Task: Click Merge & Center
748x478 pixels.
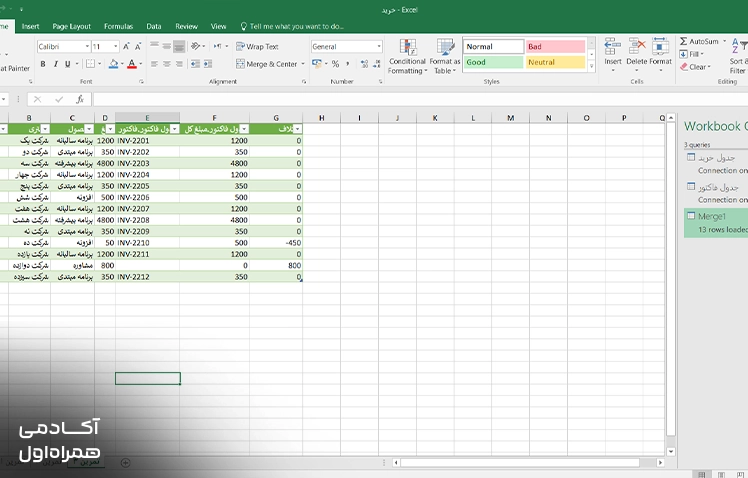Action: [267, 64]
